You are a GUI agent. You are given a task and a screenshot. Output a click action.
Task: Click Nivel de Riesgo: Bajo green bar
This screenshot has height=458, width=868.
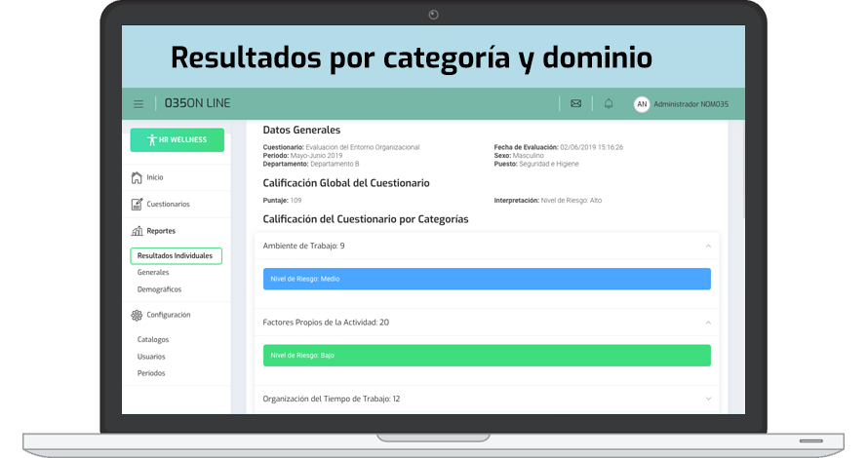tap(487, 355)
